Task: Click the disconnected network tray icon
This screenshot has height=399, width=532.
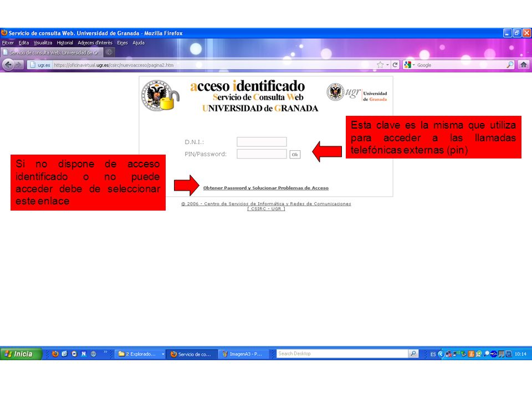Action: 449,354
